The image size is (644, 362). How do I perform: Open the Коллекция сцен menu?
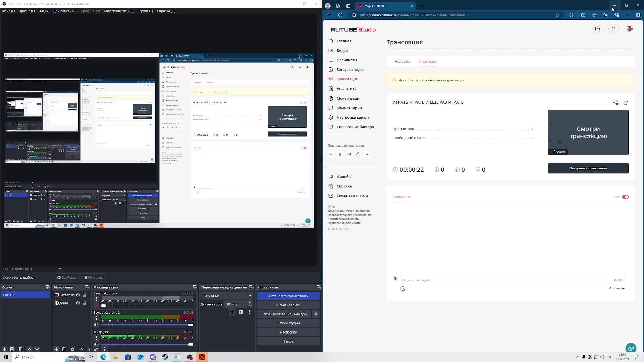coord(118,11)
